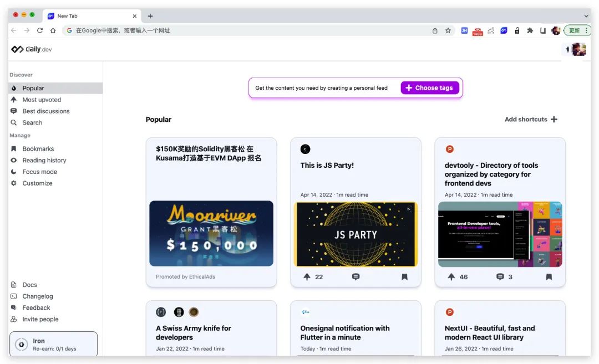Expand the Chrome tab search chevron
The height and width of the screenshot is (364, 599).
586,16
